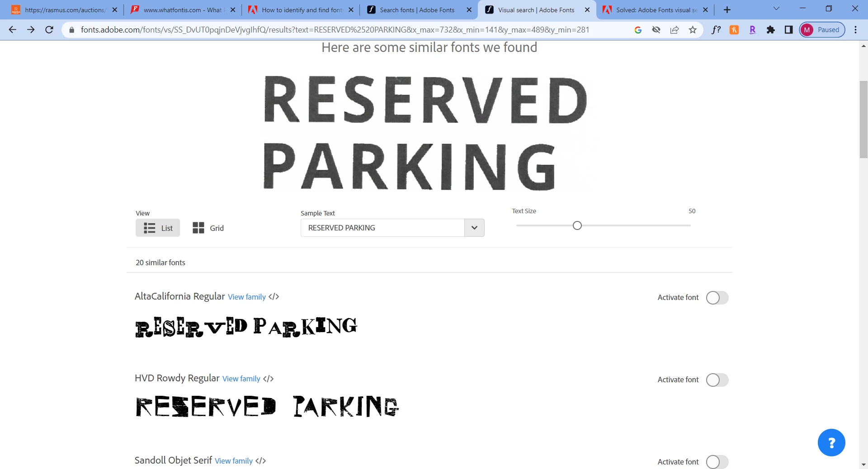This screenshot has height=469, width=868.
Task: Click the '20 similar fonts' count text
Action: tap(160, 263)
